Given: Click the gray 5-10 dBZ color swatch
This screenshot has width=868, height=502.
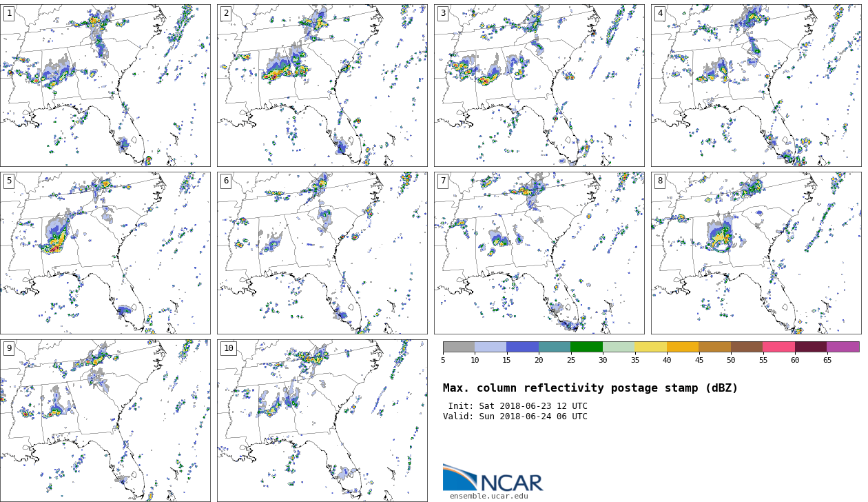Looking at the screenshot, I should click(x=459, y=347).
